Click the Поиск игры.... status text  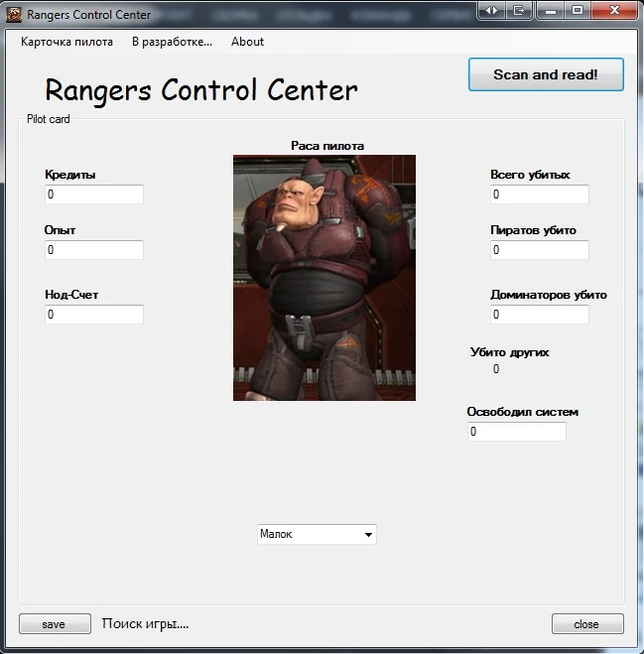point(145,624)
